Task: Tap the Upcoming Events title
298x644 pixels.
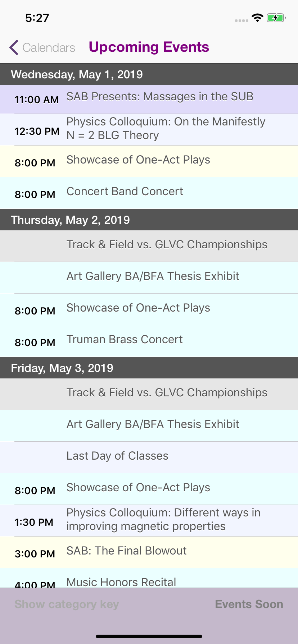Action: pos(149,47)
